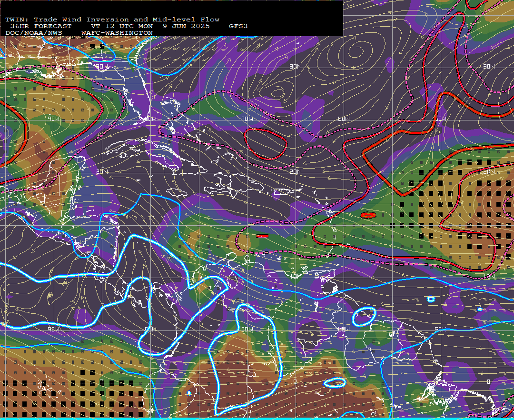Click the closed red oval contour north of Hispaniola
The width and height of the screenshot is (514, 420).
[x=266, y=144]
